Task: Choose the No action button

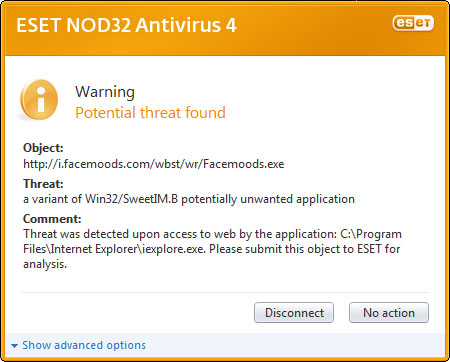Action: point(389,313)
